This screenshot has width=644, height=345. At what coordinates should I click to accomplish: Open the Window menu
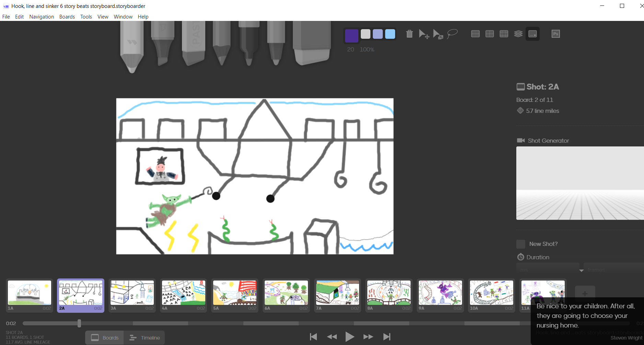tap(123, 16)
